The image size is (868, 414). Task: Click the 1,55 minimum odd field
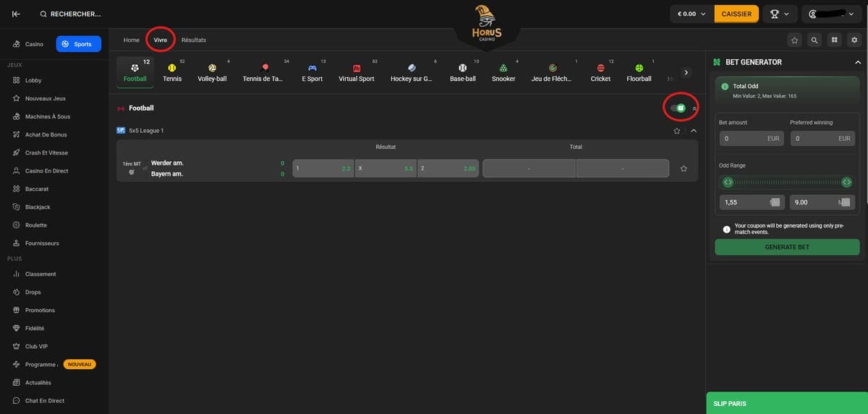(x=751, y=202)
